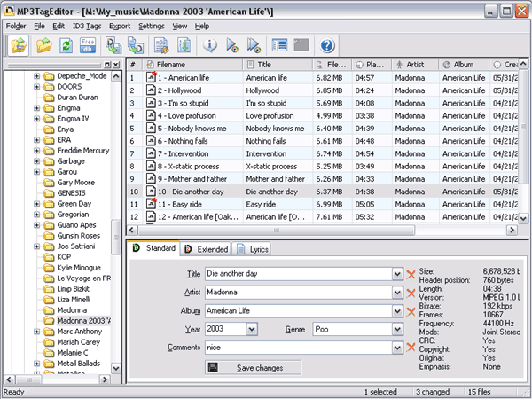Select the Standard tab
This screenshot has width=532, height=399.
[154, 248]
